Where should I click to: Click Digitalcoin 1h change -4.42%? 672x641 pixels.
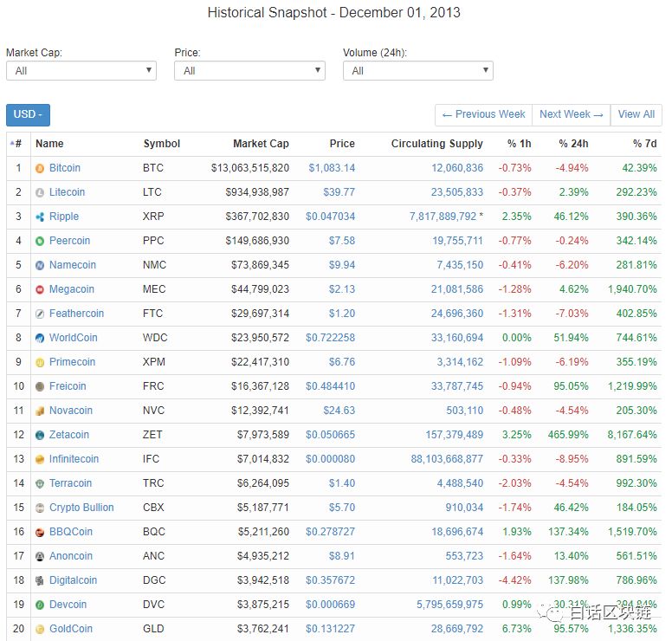tap(514, 580)
